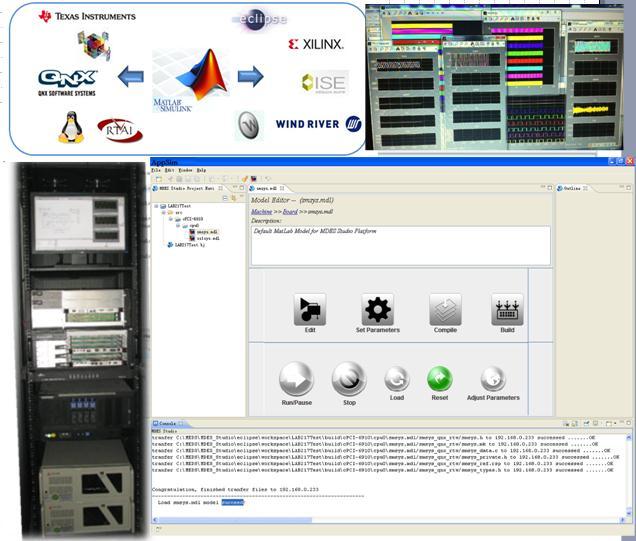Click Collapse All icon in project navigator
The height and width of the screenshot is (541, 636).
click(225, 198)
